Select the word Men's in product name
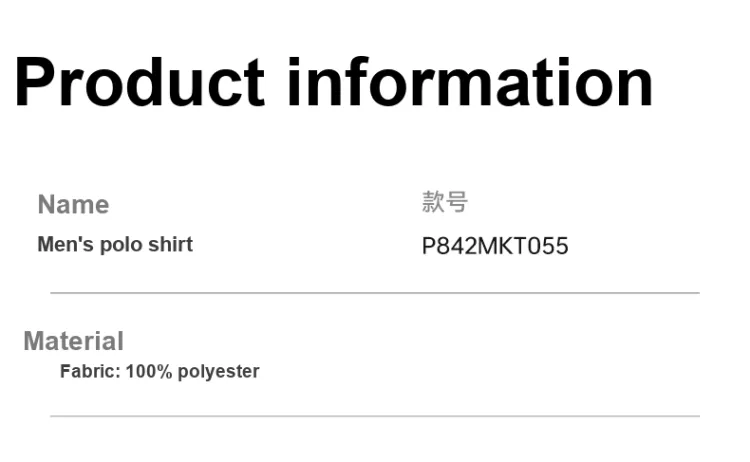Viewport: 750px width, 462px height. click(x=66, y=244)
